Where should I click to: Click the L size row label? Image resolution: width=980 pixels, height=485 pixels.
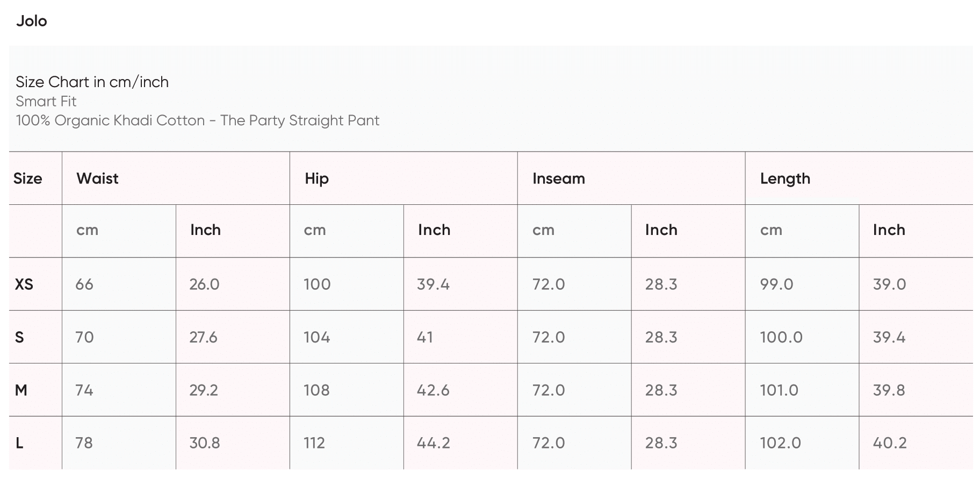pos(19,443)
